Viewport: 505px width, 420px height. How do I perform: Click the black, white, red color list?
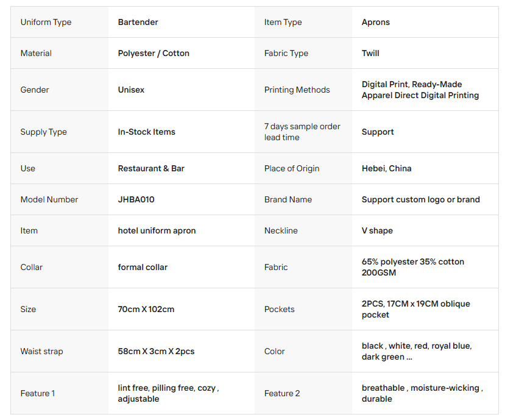(417, 351)
